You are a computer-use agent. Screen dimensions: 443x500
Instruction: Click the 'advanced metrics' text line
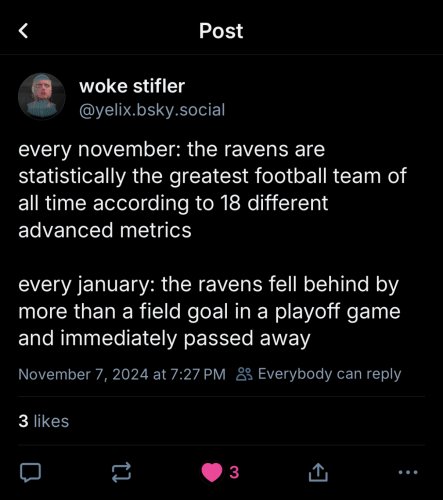[x=105, y=230]
